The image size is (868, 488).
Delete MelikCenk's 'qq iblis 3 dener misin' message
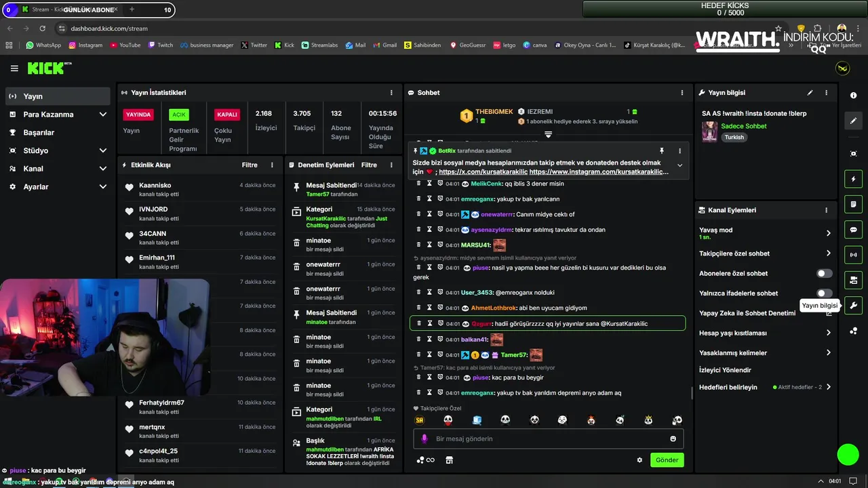(x=418, y=184)
